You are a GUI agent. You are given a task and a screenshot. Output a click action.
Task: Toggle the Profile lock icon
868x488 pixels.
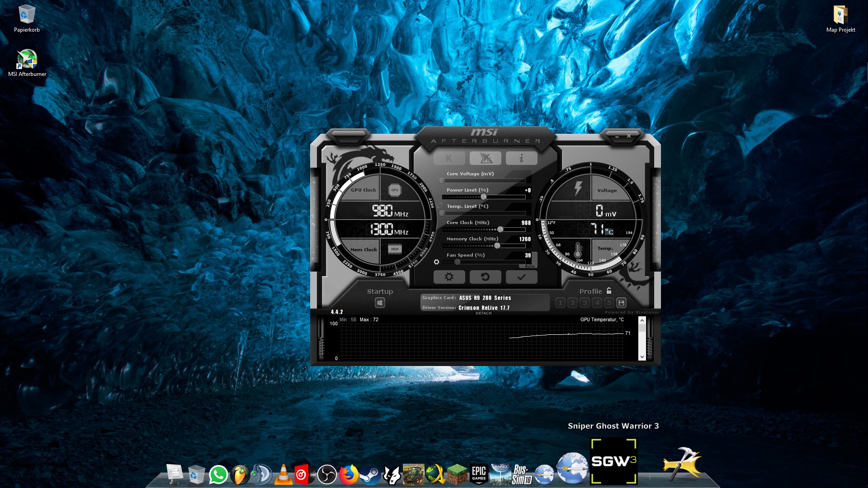click(609, 291)
